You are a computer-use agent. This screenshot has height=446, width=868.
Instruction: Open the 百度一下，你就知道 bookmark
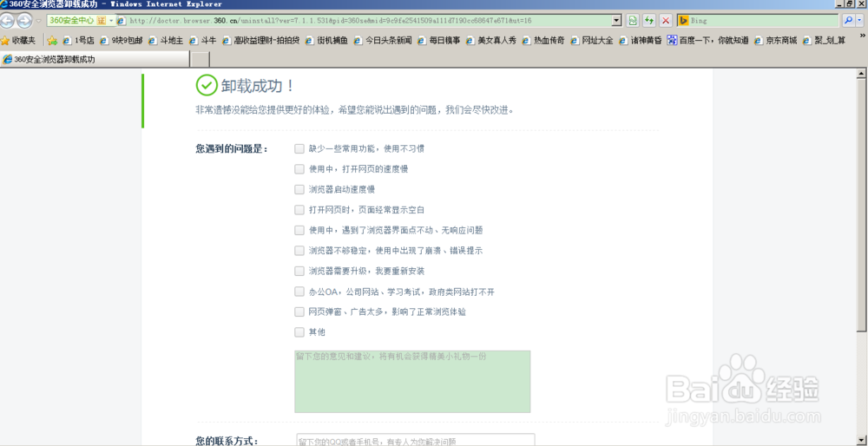(708, 40)
